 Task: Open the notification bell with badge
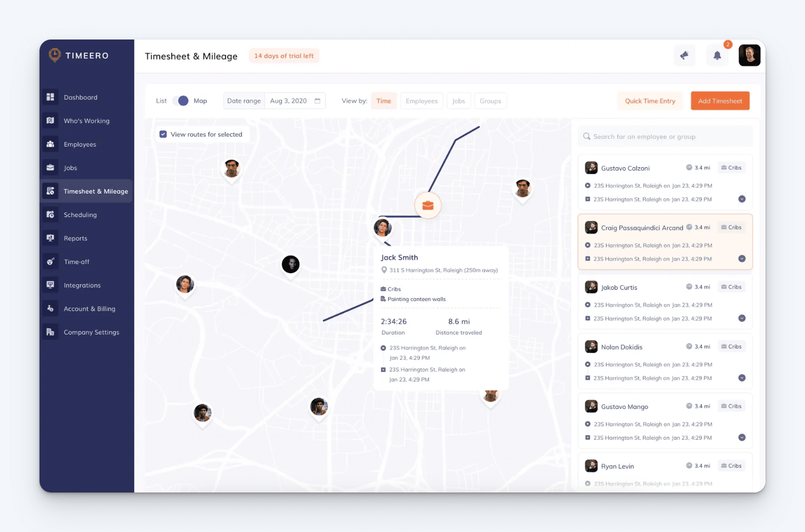click(x=717, y=56)
